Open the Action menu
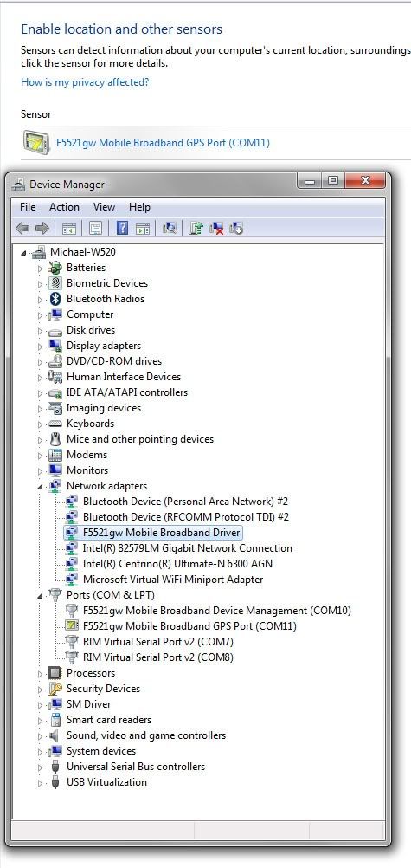The width and height of the screenshot is (411, 868). [64, 207]
